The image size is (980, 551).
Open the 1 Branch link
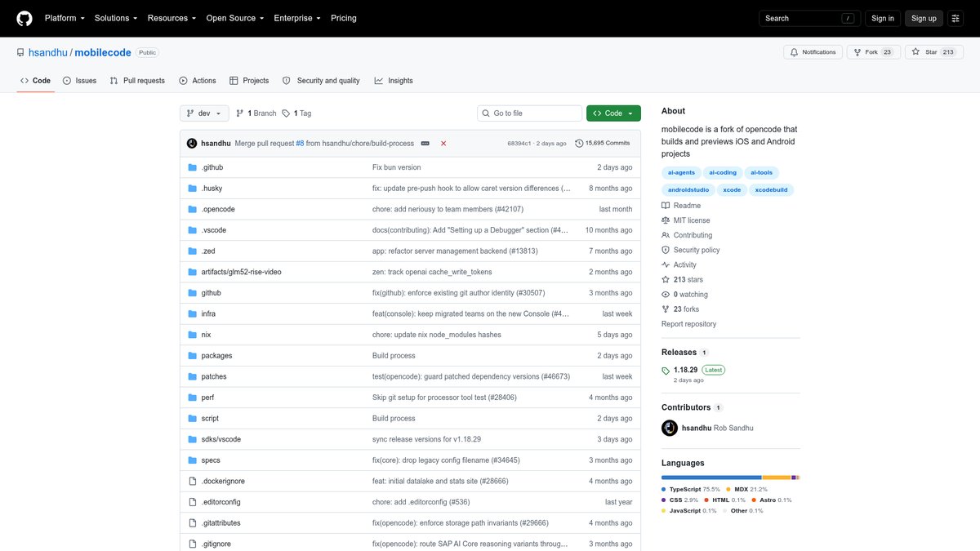[256, 113]
